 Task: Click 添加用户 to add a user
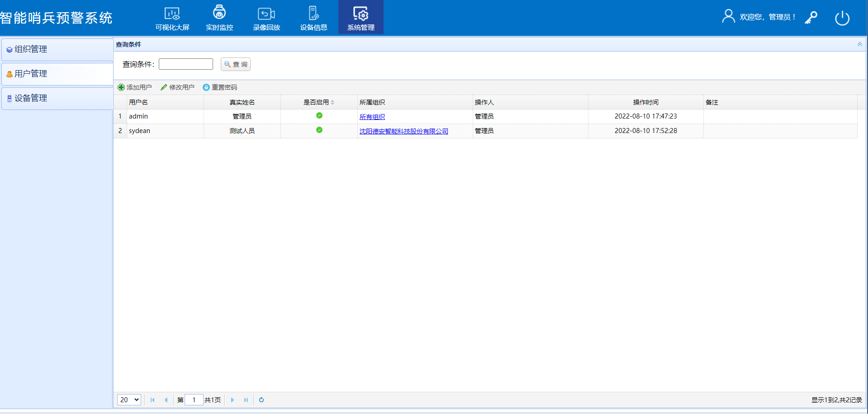point(135,87)
